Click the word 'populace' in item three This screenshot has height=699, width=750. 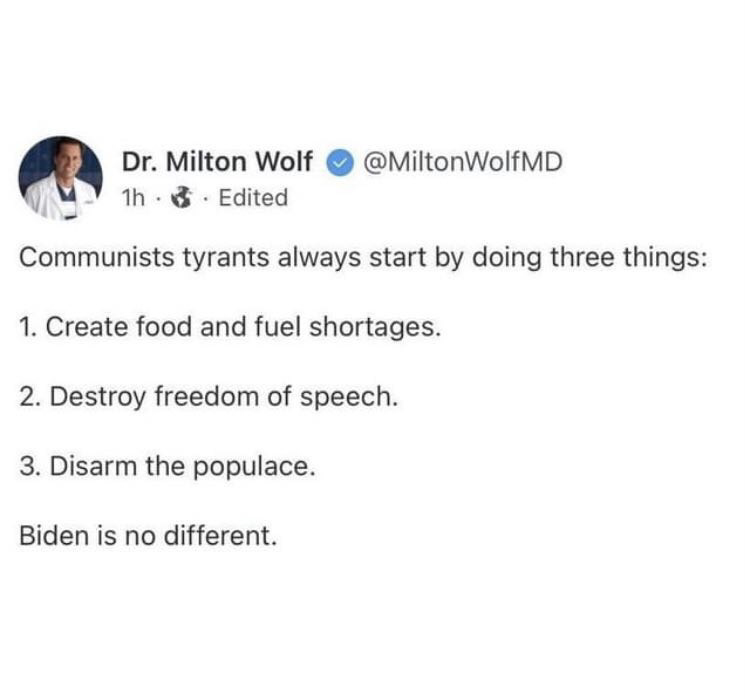(x=254, y=467)
